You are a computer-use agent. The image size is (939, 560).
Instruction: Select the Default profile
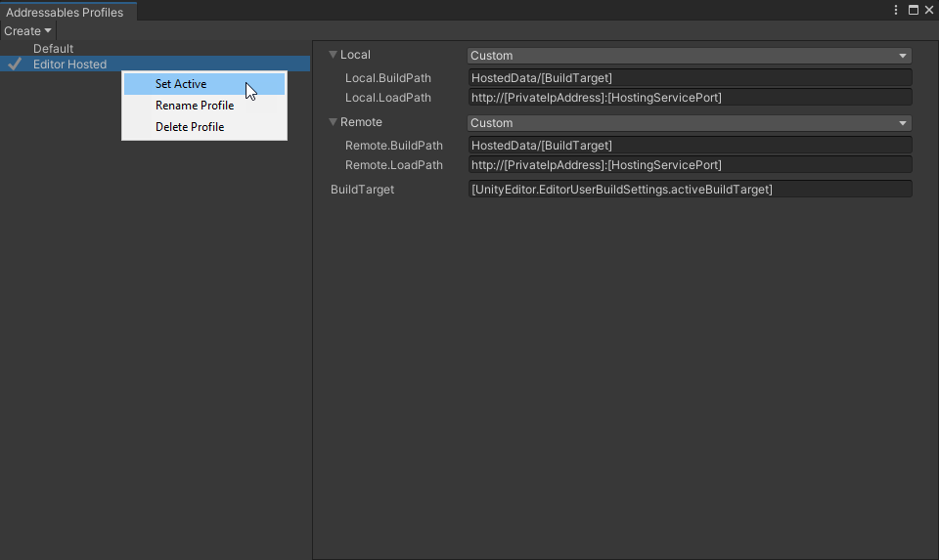click(53, 49)
